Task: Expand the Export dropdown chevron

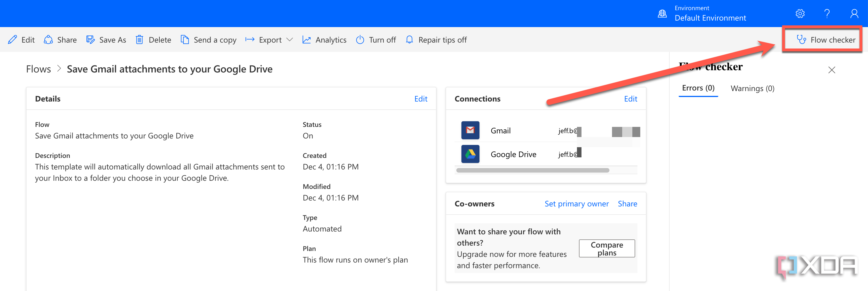Action: point(289,39)
